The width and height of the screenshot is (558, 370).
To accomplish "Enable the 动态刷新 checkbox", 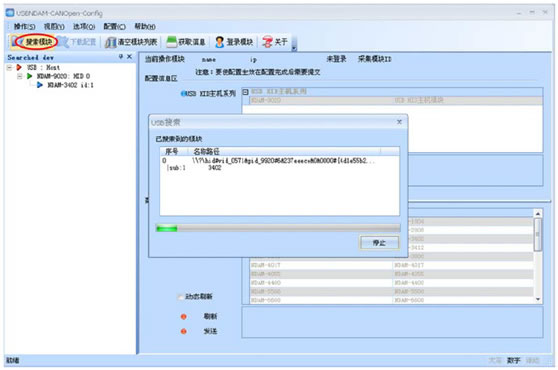I will (x=180, y=297).
